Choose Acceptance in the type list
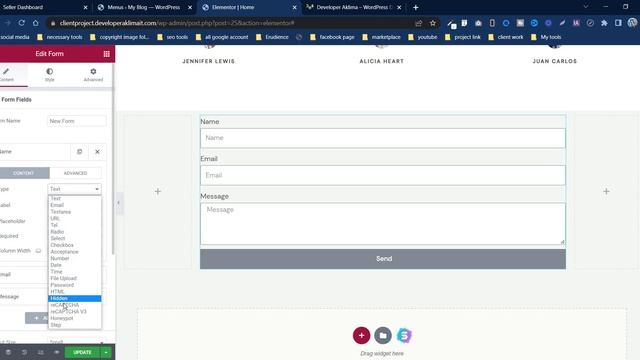The height and width of the screenshot is (360, 640). [x=74, y=252]
